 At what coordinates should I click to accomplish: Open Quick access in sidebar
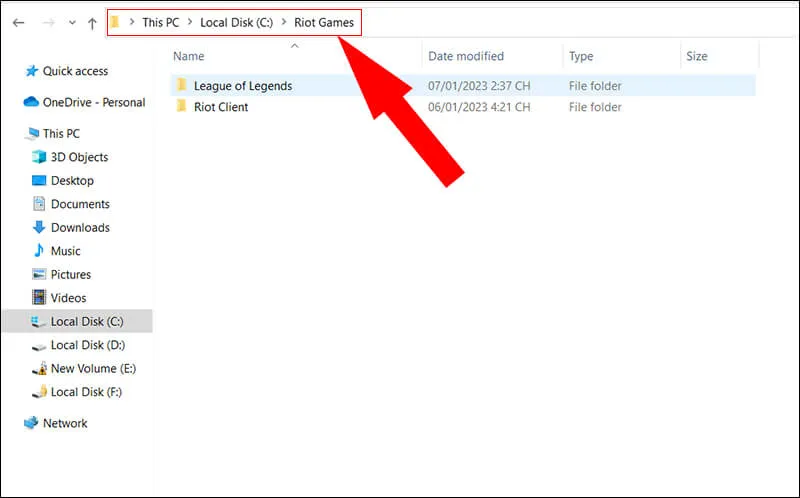click(x=75, y=71)
